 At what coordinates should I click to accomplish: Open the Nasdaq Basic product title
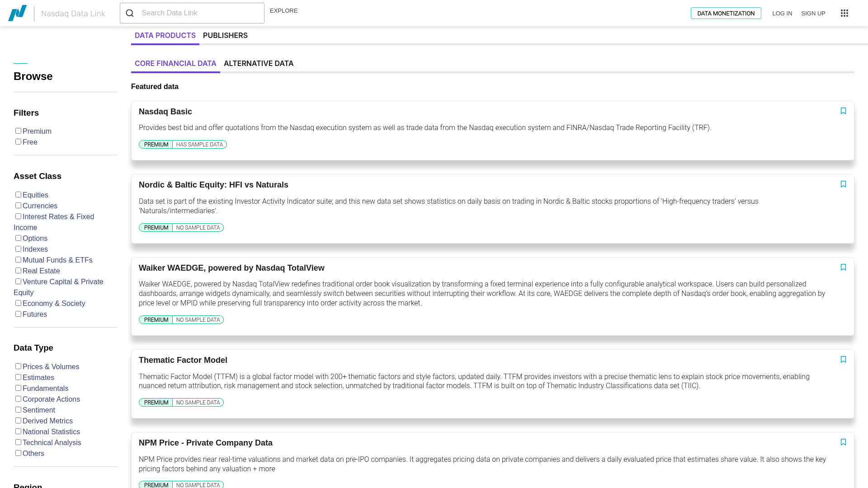coord(165,112)
